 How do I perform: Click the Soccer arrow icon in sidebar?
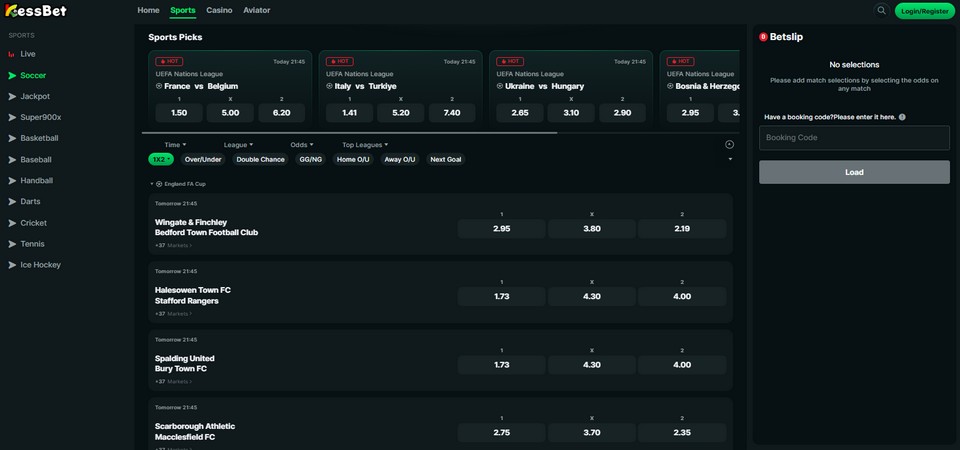click(12, 75)
